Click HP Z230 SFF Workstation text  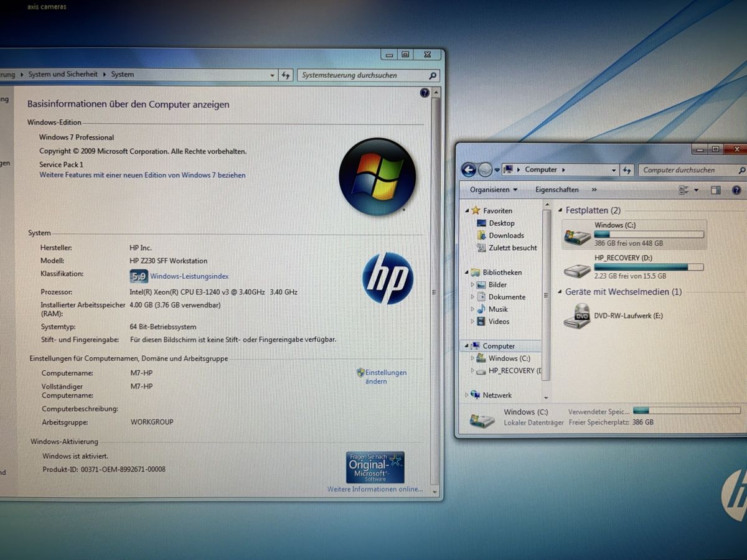point(169,261)
